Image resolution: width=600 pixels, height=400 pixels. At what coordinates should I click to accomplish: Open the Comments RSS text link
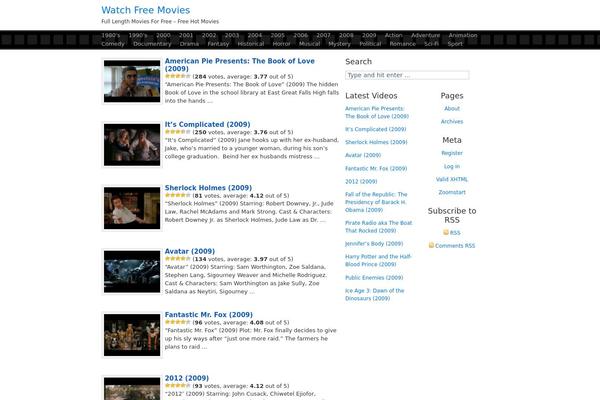point(455,246)
